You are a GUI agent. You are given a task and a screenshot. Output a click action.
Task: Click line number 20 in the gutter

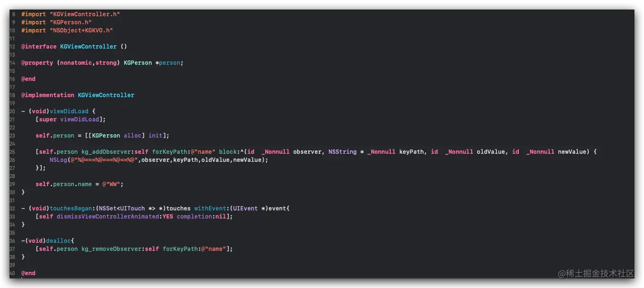12,111
